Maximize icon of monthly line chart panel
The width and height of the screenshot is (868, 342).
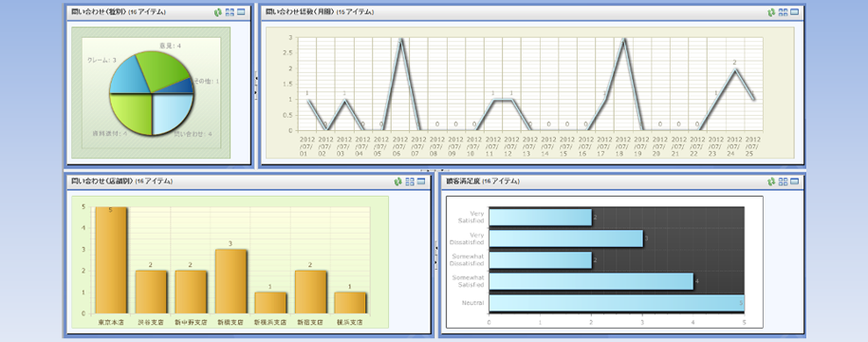(794, 12)
